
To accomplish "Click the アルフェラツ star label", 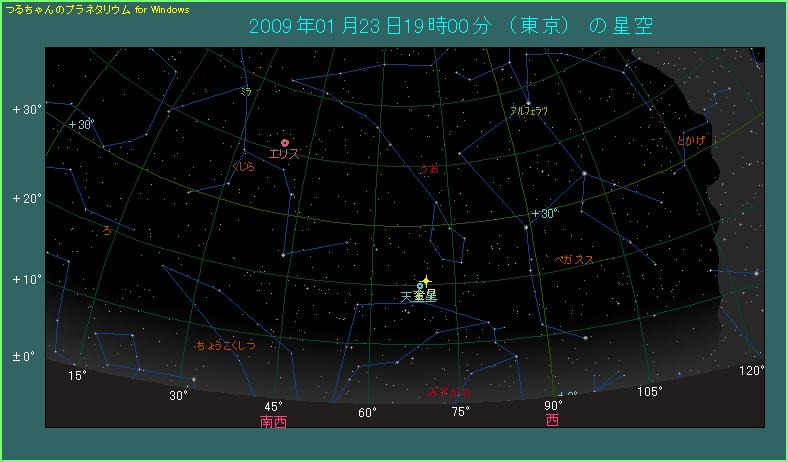I will (x=529, y=111).
